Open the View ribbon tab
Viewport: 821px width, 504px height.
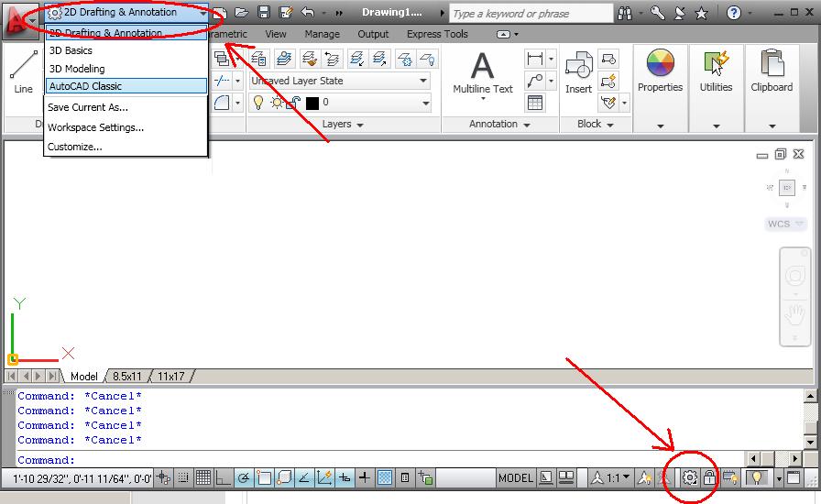[276, 34]
